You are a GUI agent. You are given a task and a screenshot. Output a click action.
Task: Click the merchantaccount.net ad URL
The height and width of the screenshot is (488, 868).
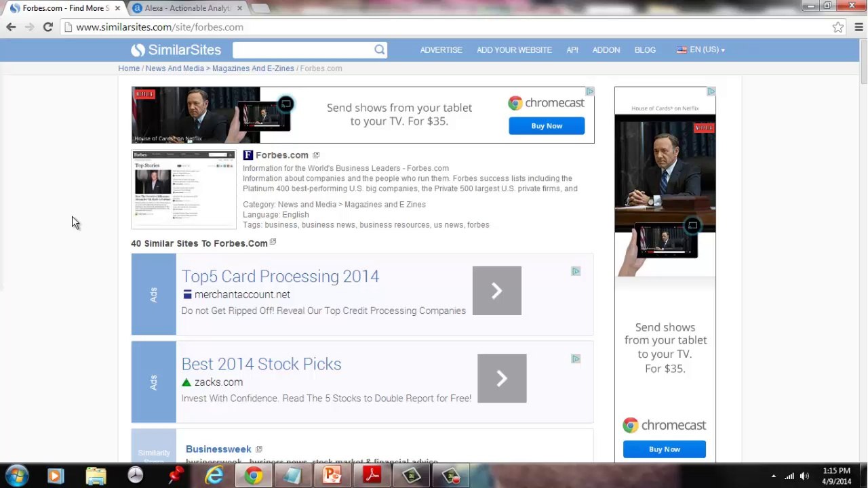point(242,295)
